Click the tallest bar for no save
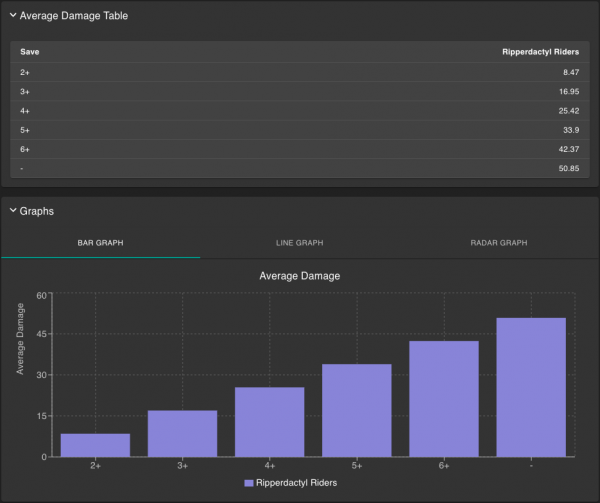The width and height of the screenshot is (600, 503). pos(531,387)
